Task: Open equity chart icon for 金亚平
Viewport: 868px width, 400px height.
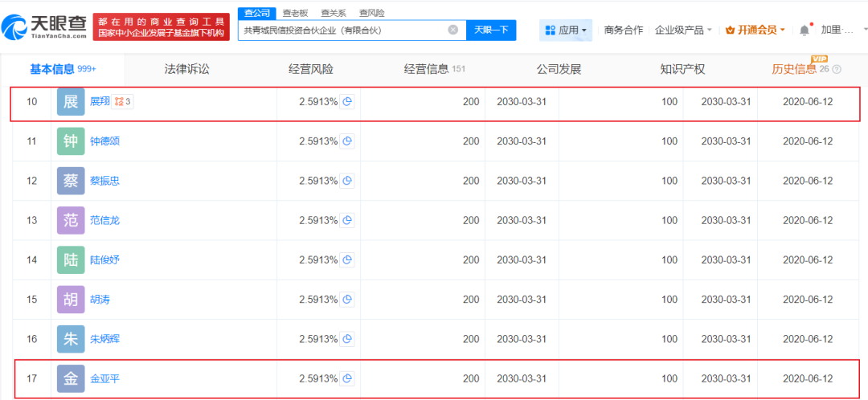Action: 347,378
